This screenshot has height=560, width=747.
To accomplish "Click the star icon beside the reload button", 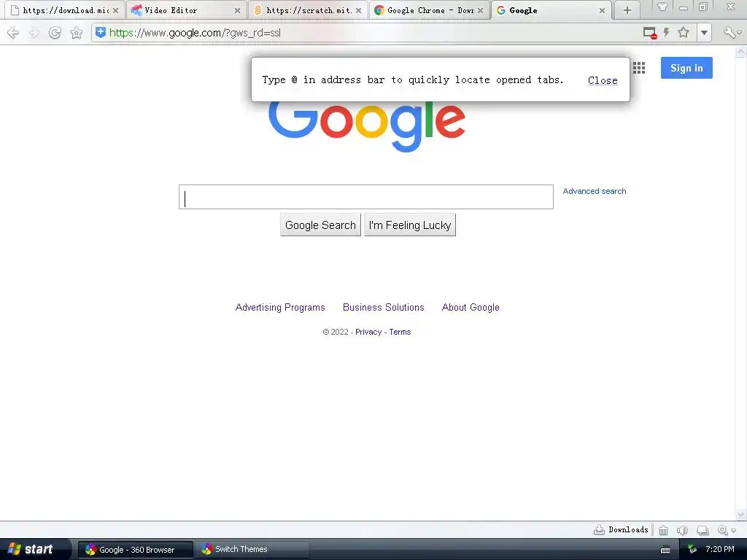I will tap(76, 33).
